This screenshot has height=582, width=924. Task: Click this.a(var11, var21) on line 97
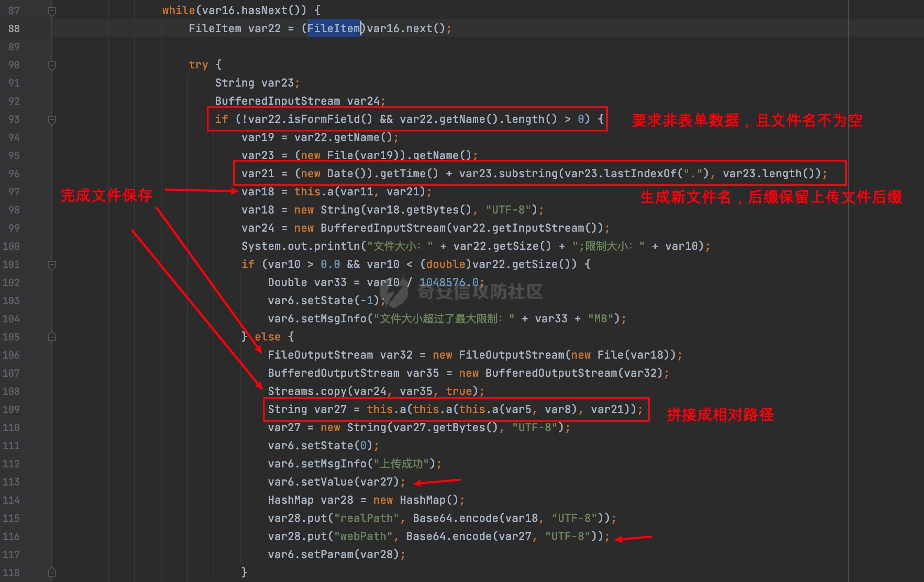(360, 192)
